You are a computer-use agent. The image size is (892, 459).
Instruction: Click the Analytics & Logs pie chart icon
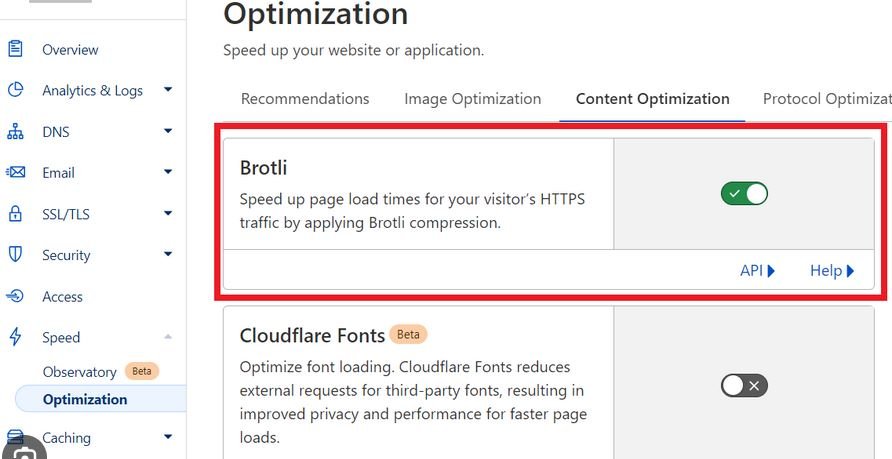click(x=15, y=90)
